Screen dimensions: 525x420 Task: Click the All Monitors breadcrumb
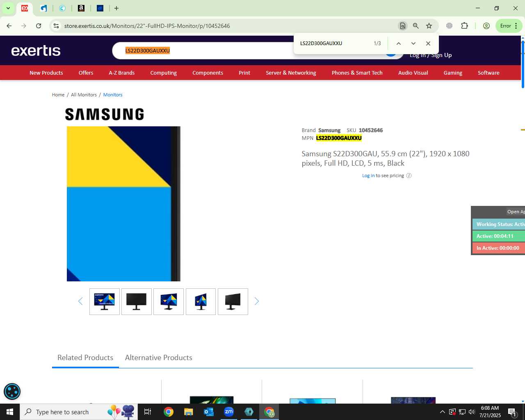(84, 95)
